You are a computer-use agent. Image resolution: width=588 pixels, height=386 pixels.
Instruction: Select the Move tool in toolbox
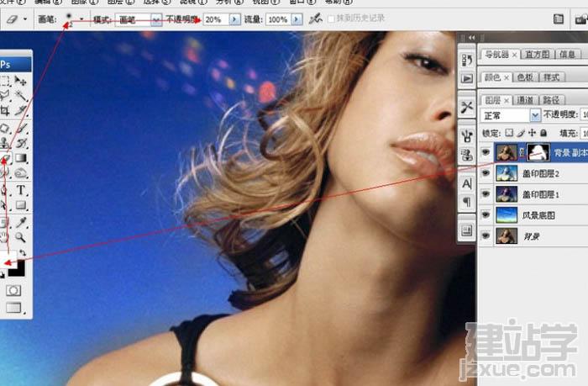(x=21, y=81)
